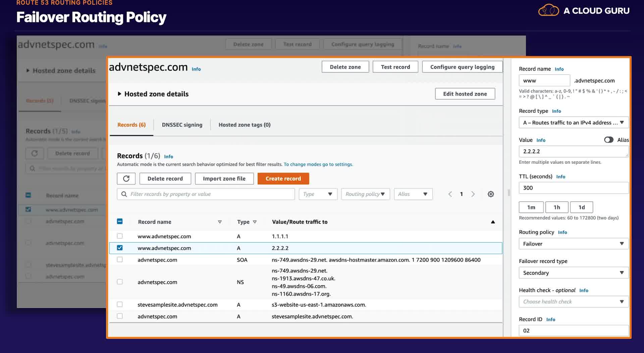Uncheck the 2.2.2.2 record row
Viewport: 644px width, 353px height.
(120, 248)
